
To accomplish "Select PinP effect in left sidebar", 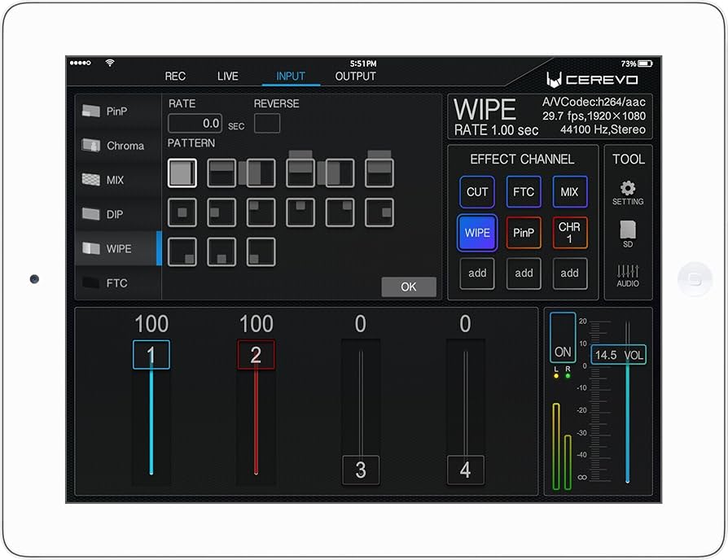I will 117,112.
